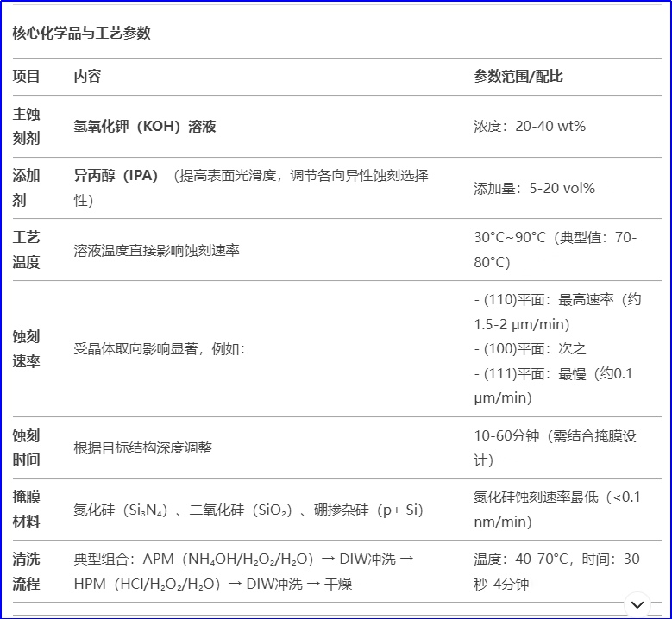Click cell 溶液温度直接影响蚀刻速率
The width and height of the screenshot is (672, 619).
(156, 250)
